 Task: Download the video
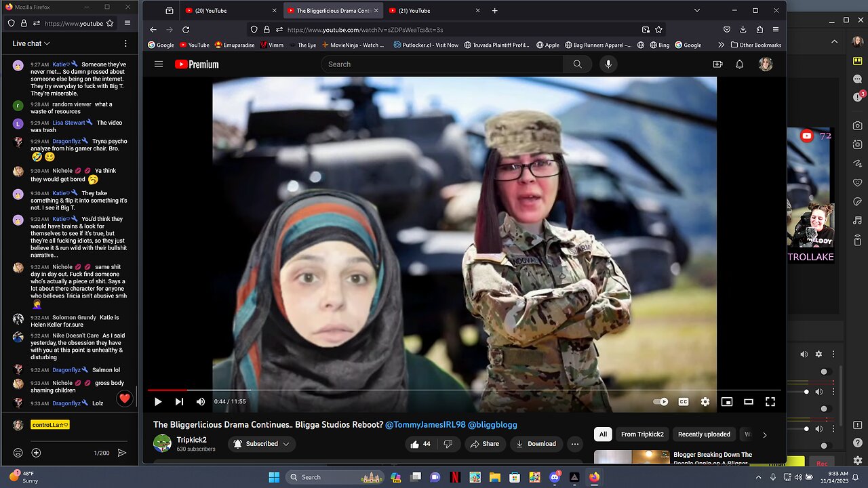tap(536, 444)
